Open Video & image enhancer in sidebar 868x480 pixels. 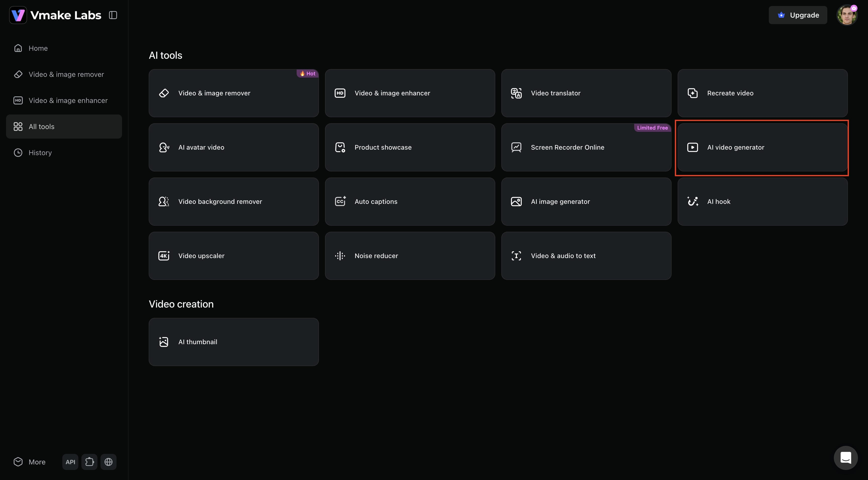coord(64,100)
